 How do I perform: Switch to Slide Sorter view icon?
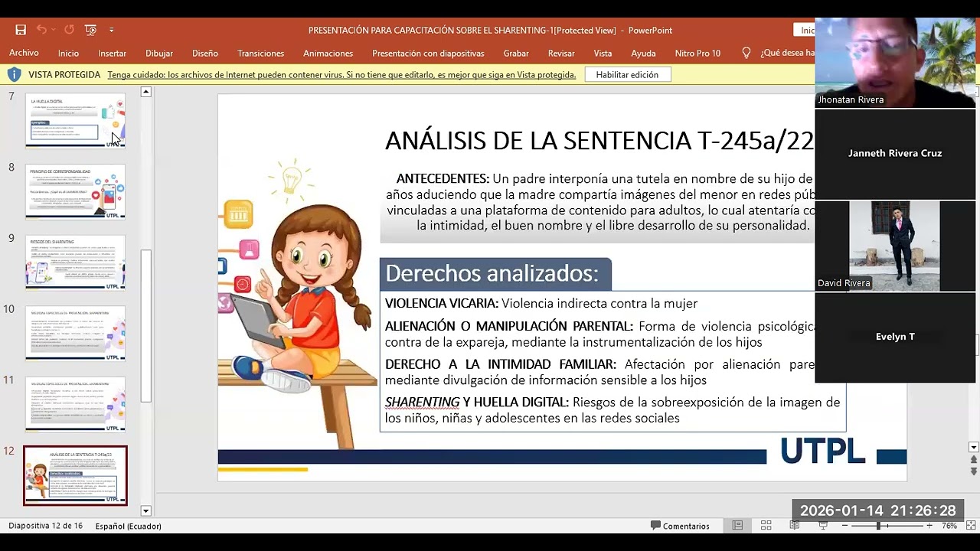pos(766,526)
